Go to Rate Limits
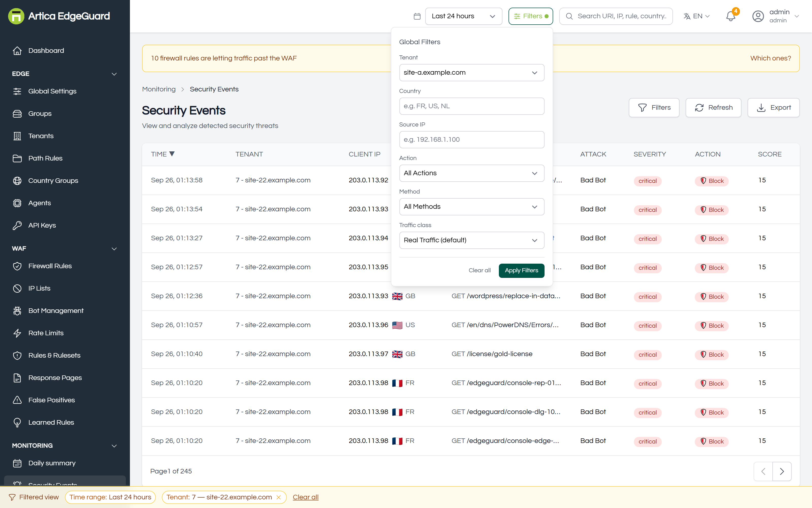The width and height of the screenshot is (812, 508). point(65,333)
